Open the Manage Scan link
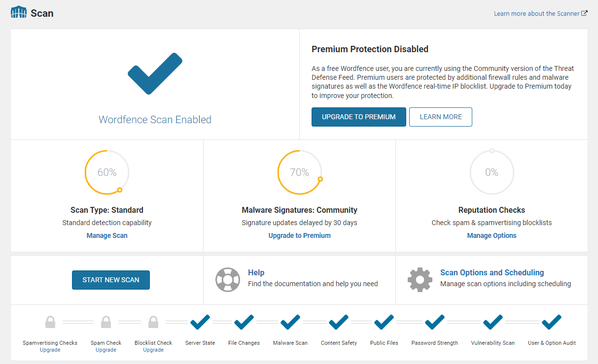 coord(107,235)
